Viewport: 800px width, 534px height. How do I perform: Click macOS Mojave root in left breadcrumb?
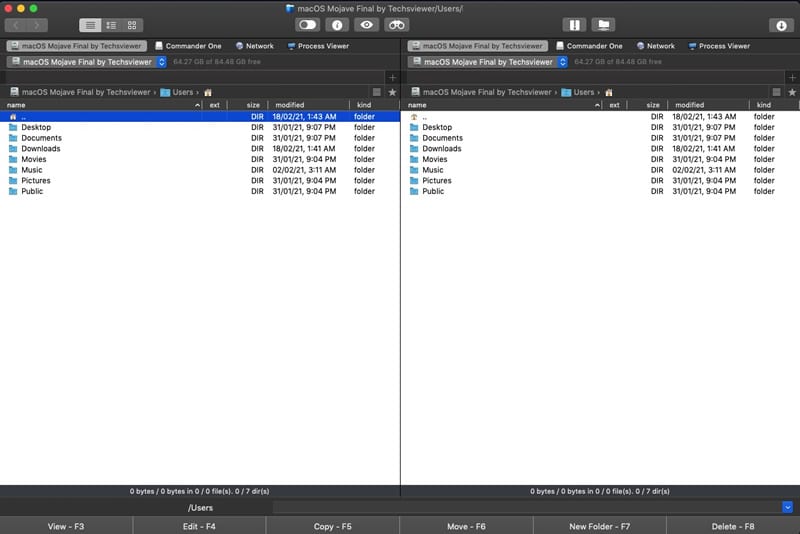tap(80, 92)
